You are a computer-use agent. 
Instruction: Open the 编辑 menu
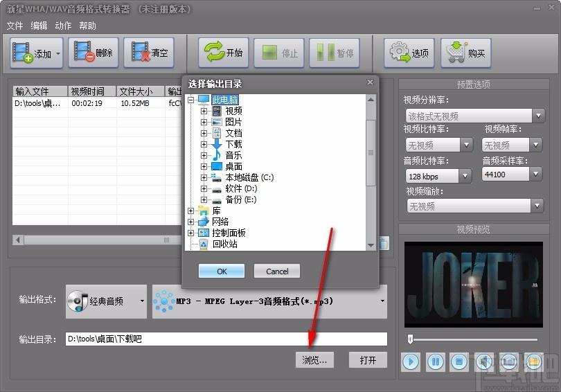click(x=39, y=26)
